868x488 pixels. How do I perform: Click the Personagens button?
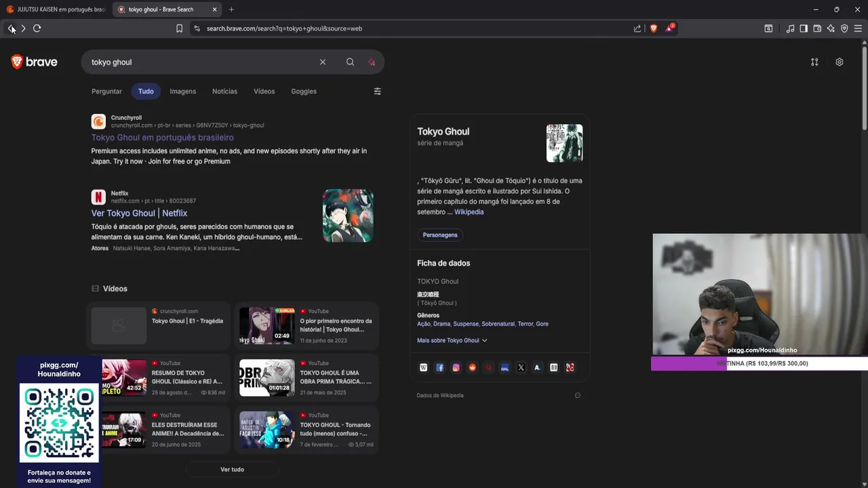(440, 235)
